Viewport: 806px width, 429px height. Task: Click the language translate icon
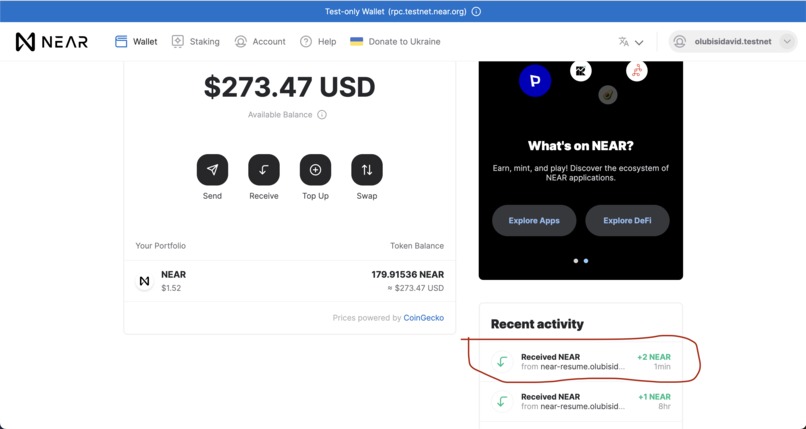[624, 42]
